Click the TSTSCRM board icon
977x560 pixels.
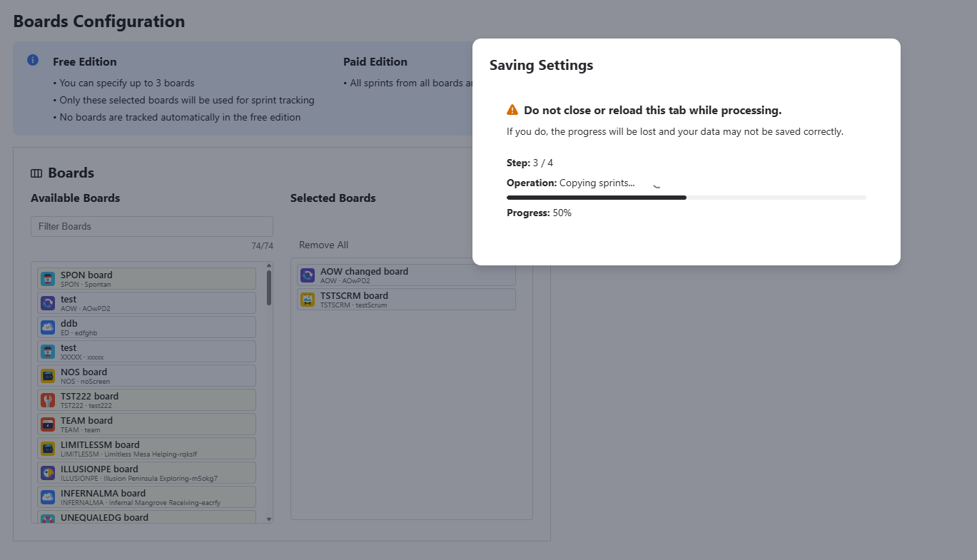(308, 300)
